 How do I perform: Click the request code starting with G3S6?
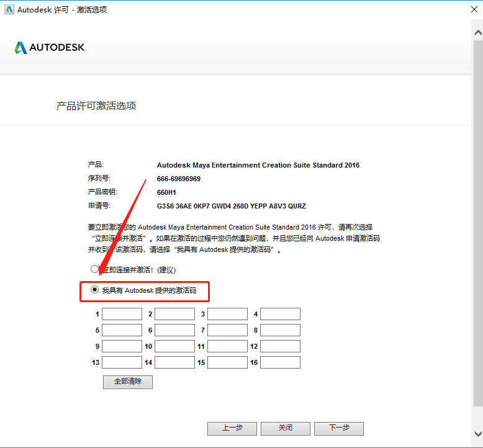coord(232,206)
